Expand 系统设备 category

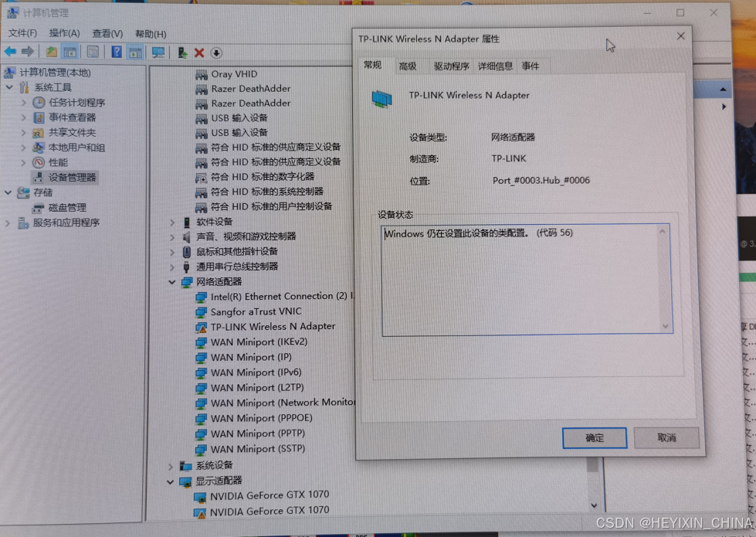[x=171, y=466]
